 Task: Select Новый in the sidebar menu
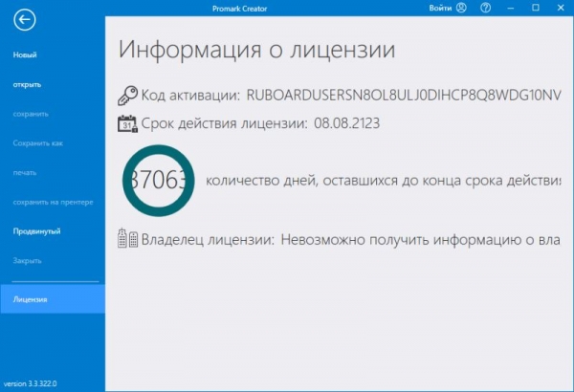(25, 54)
